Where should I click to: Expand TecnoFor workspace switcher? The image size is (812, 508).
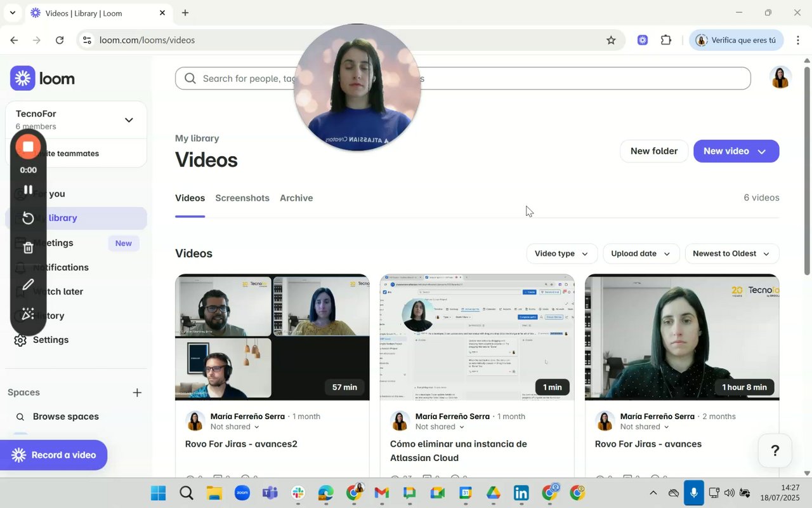click(x=129, y=120)
